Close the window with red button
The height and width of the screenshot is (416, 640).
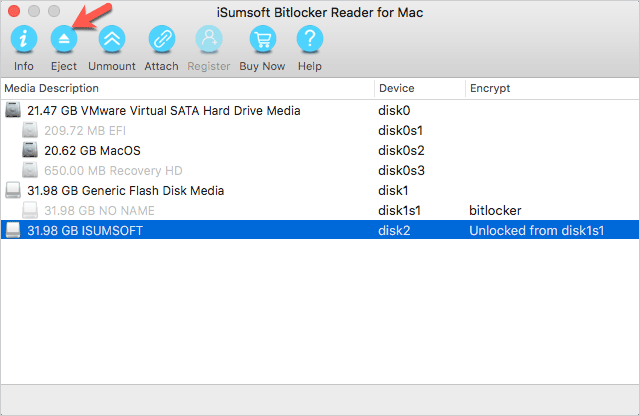coord(14,11)
